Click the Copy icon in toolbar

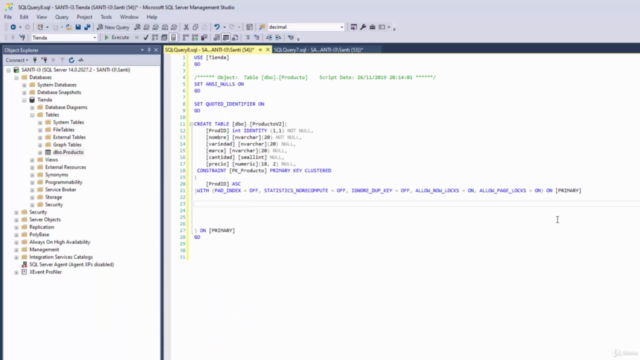196,27
